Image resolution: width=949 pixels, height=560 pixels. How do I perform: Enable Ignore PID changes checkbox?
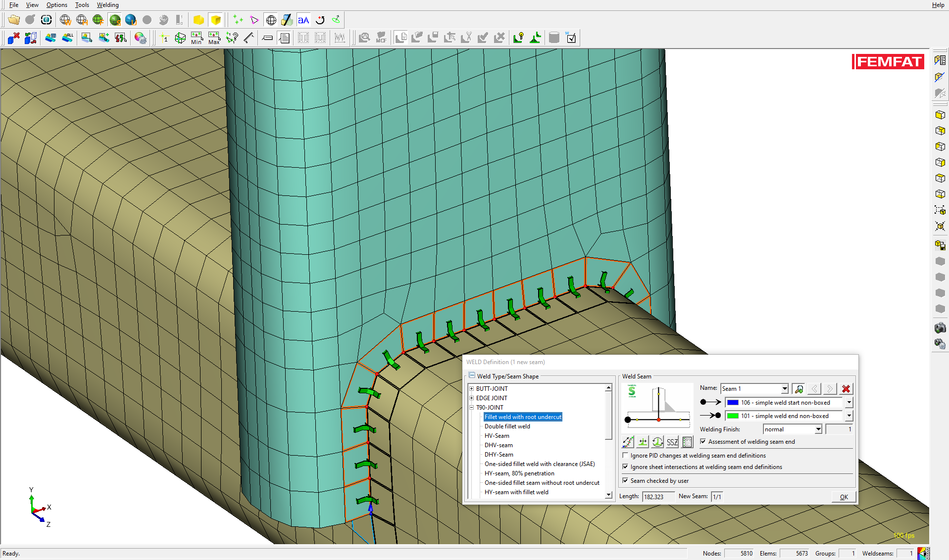click(x=625, y=456)
